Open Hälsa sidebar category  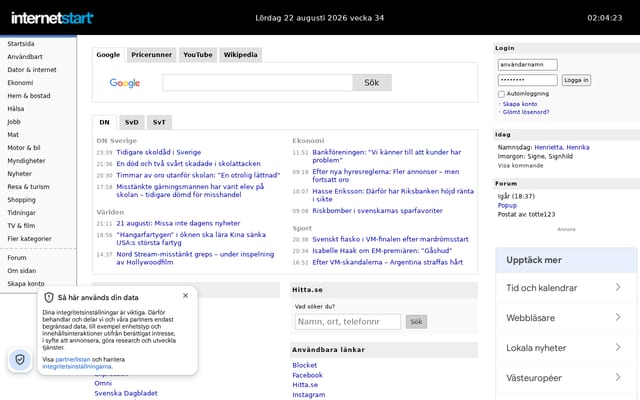pos(16,109)
